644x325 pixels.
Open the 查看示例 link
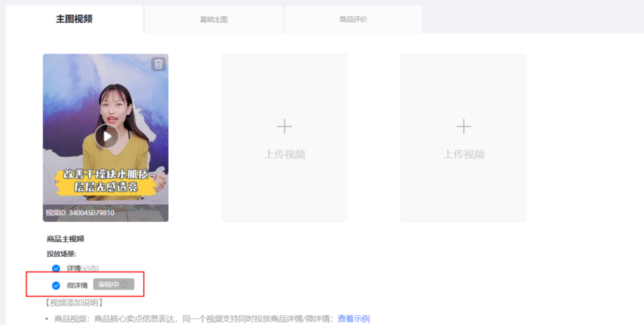[x=354, y=319]
